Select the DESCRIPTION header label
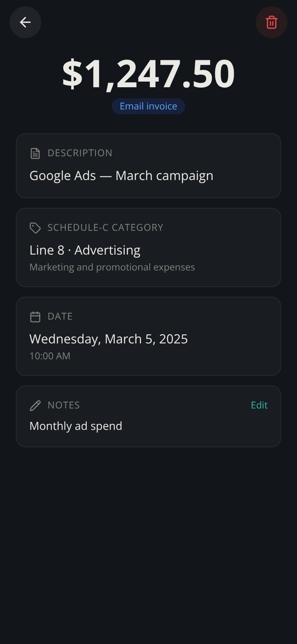Viewport: 297px width, 644px height. click(80, 153)
